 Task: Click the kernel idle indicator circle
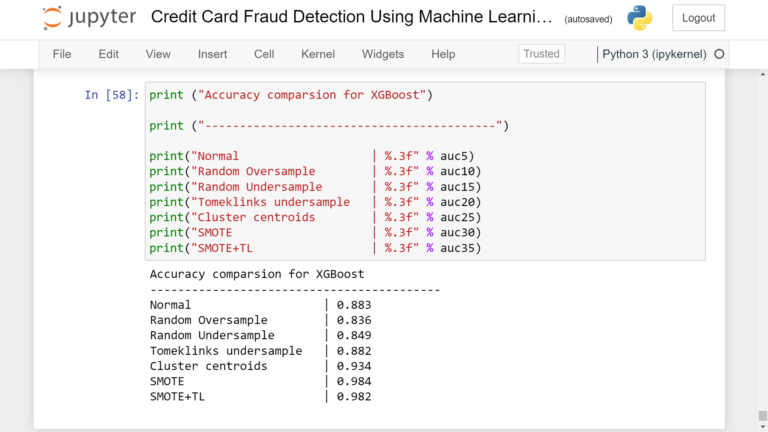click(719, 54)
